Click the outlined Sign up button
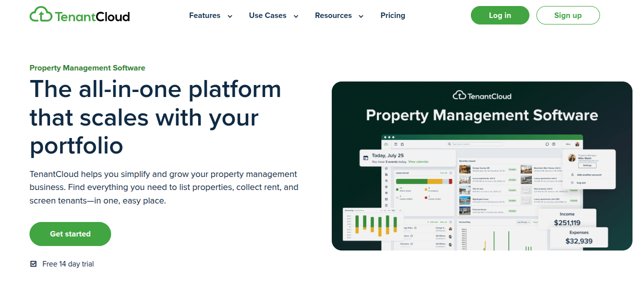 pos(568,15)
